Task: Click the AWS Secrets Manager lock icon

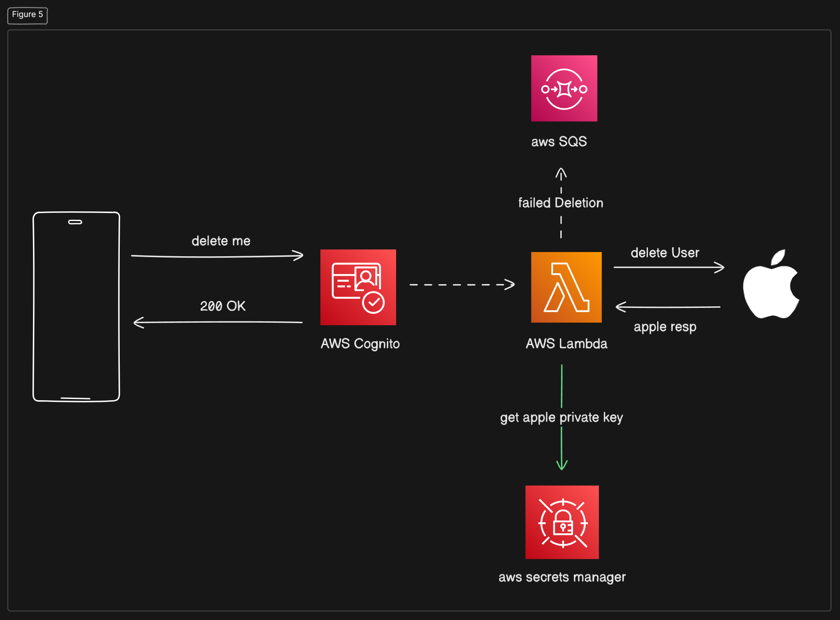Action: [562, 522]
